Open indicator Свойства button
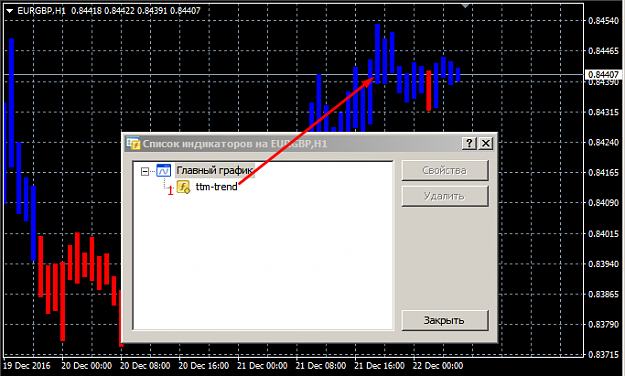 pos(445,171)
